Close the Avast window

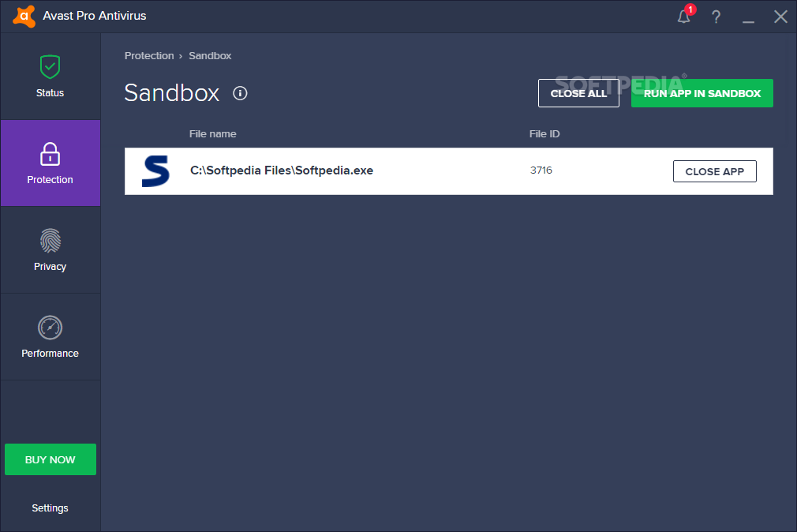point(780,17)
